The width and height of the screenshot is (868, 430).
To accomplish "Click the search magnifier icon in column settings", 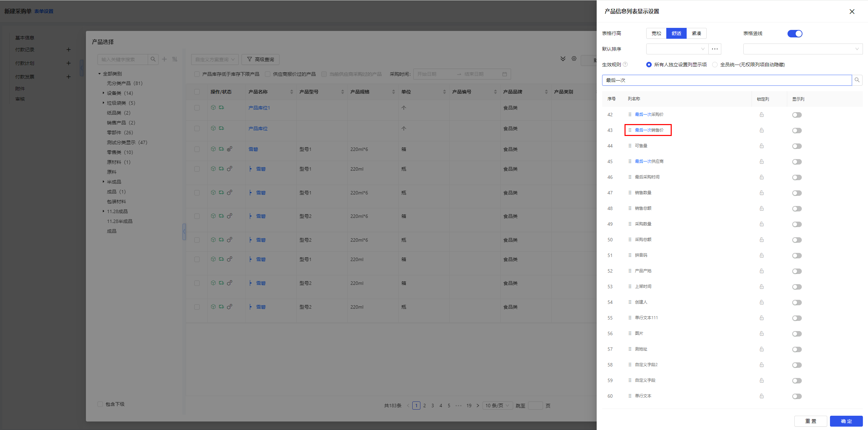I will pyautogui.click(x=857, y=80).
